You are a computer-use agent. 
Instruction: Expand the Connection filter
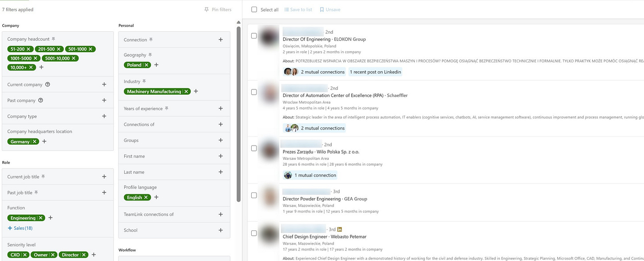(x=221, y=40)
